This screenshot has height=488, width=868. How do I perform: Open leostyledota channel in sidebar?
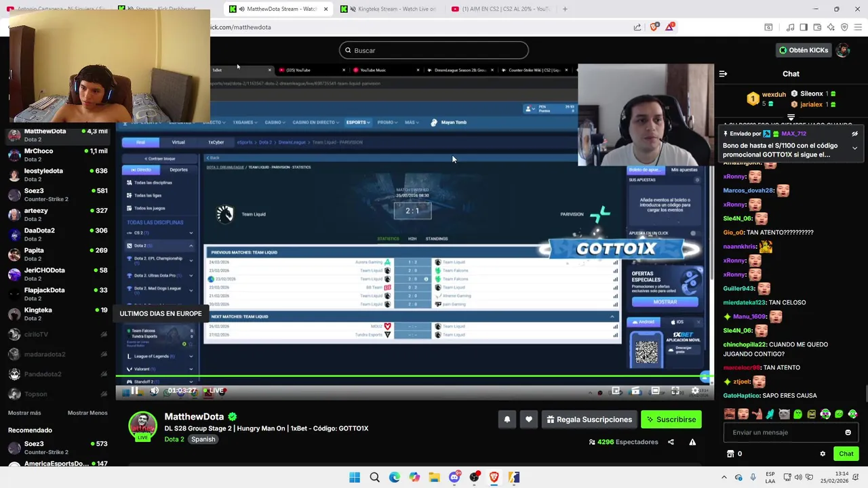[x=58, y=175]
